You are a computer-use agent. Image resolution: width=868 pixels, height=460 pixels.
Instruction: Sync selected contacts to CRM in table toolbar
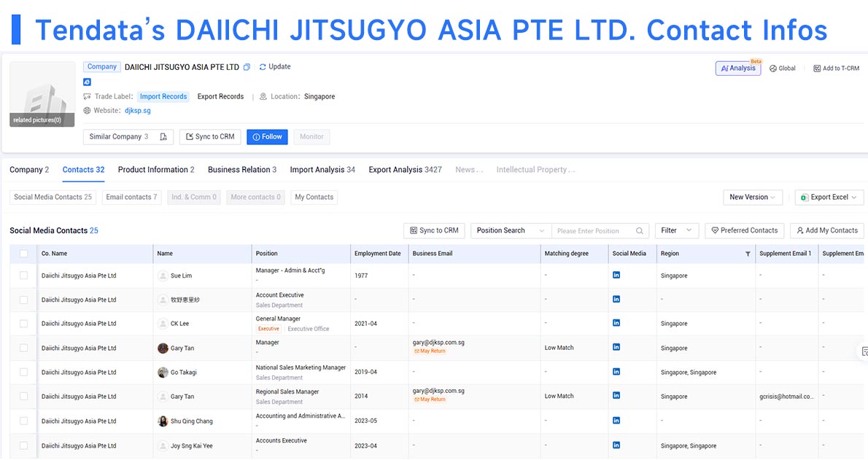click(x=434, y=231)
